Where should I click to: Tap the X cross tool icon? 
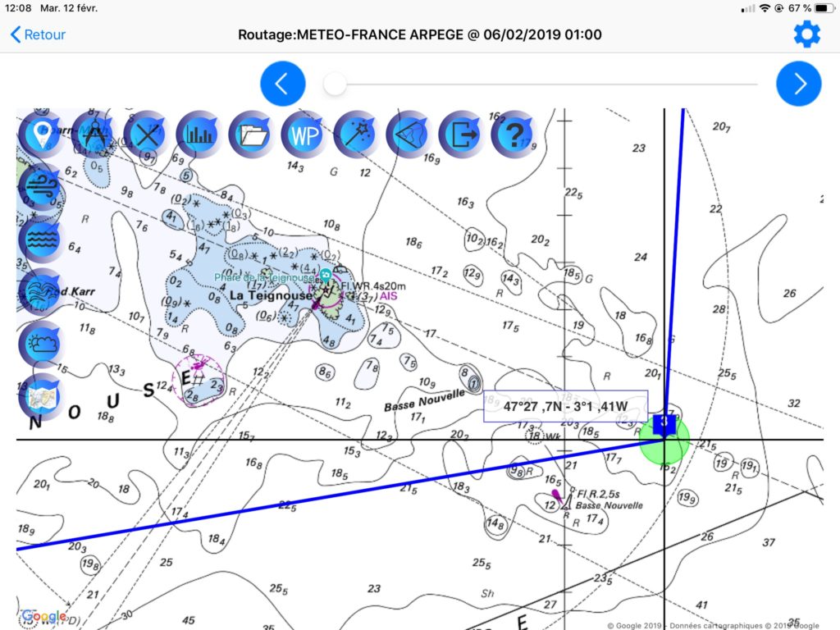pyautogui.click(x=148, y=134)
